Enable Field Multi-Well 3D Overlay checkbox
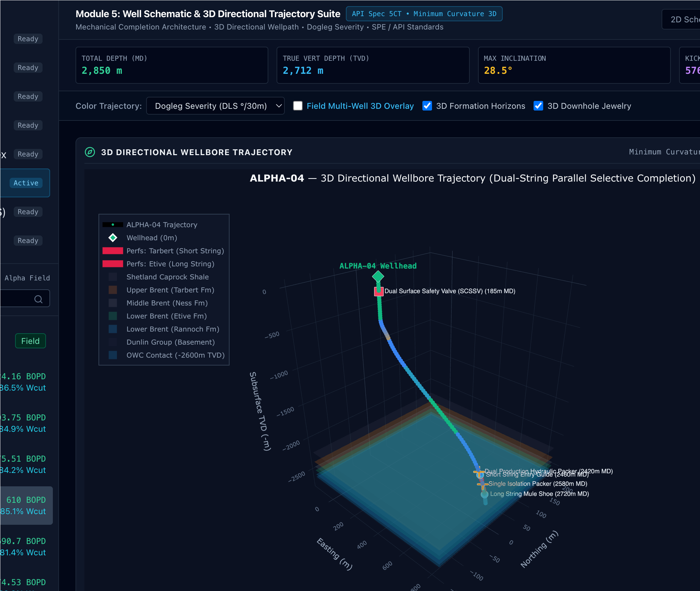 [x=298, y=106]
